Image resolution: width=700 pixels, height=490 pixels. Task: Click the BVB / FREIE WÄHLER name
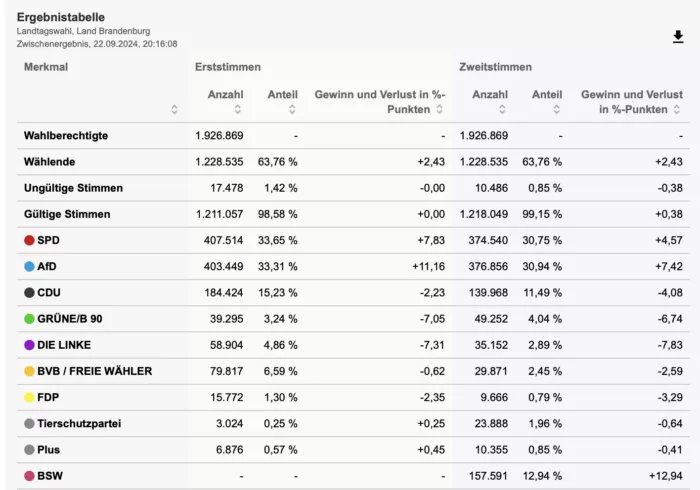point(95,371)
